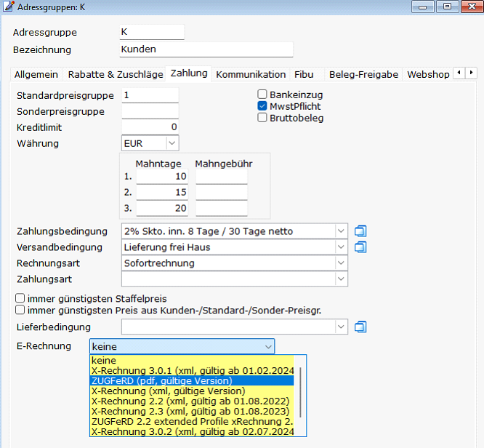Viewport: 484px width, 448px height.
Task: Switch to the Allgemein tab
Action: point(37,74)
